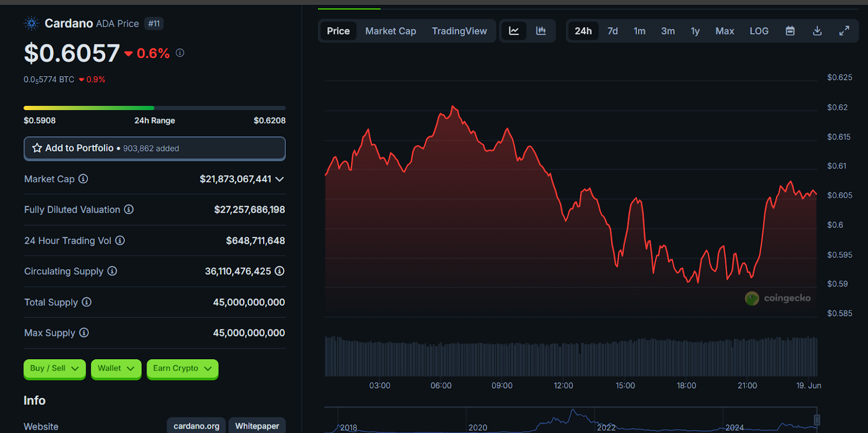Select the 7d time range
This screenshot has width=868, height=433.
pyautogui.click(x=612, y=31)
